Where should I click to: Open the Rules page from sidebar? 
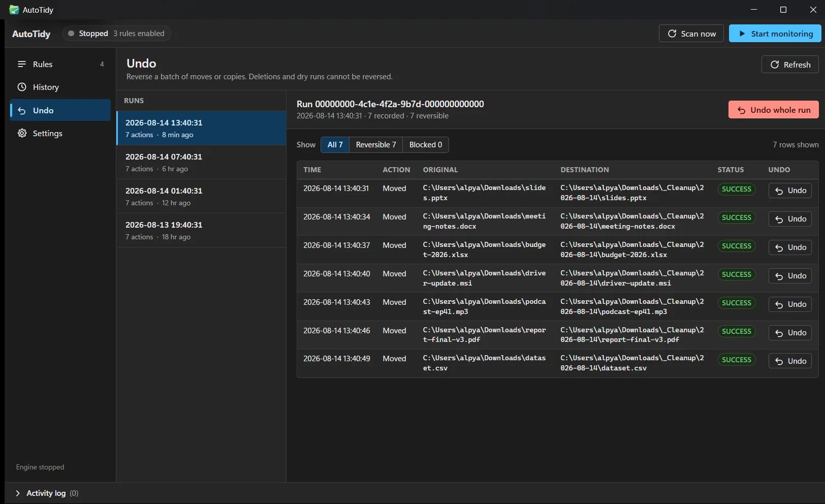(60, 64)
